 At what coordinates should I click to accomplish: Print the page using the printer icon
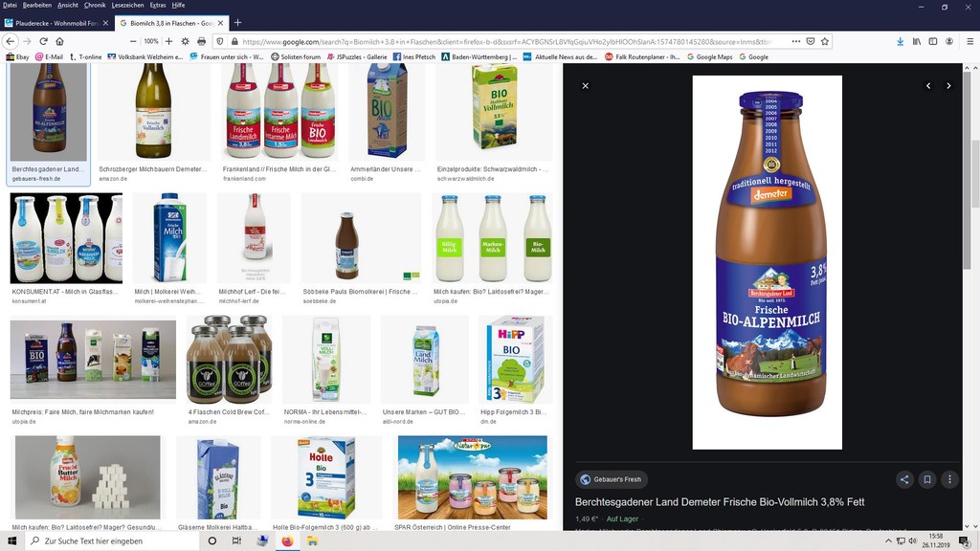point(201,41)
